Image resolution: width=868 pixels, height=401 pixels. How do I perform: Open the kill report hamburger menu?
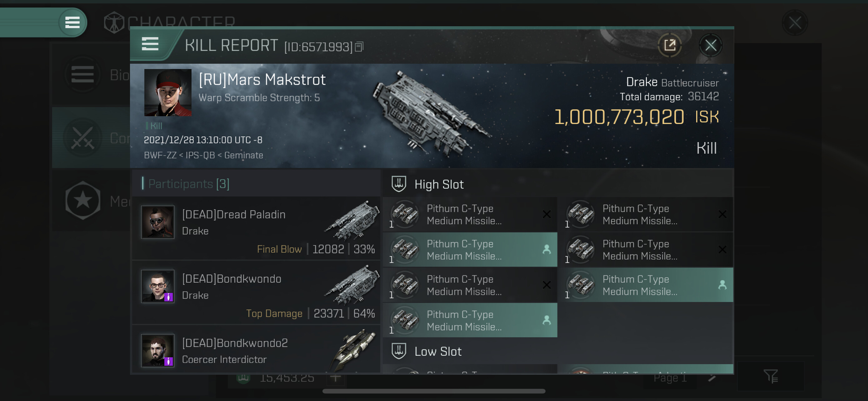(150, 44)
